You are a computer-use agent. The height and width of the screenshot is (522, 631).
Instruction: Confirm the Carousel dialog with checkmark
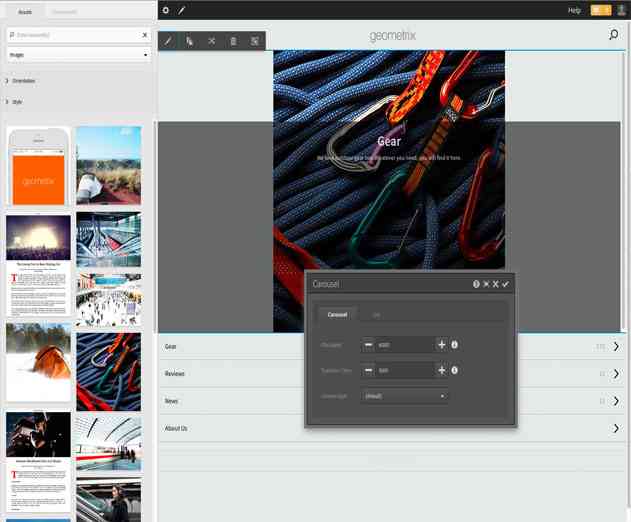click(x=505, y=284)
